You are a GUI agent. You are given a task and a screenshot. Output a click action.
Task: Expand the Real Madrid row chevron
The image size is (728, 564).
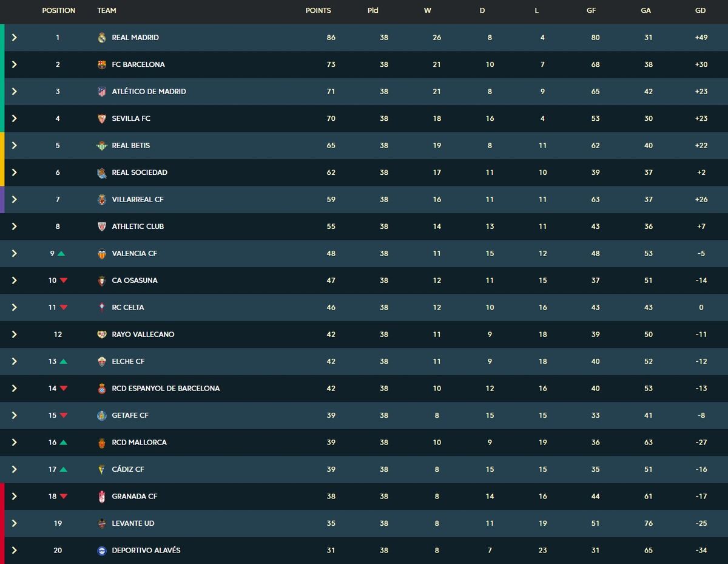tap(14, 38)
